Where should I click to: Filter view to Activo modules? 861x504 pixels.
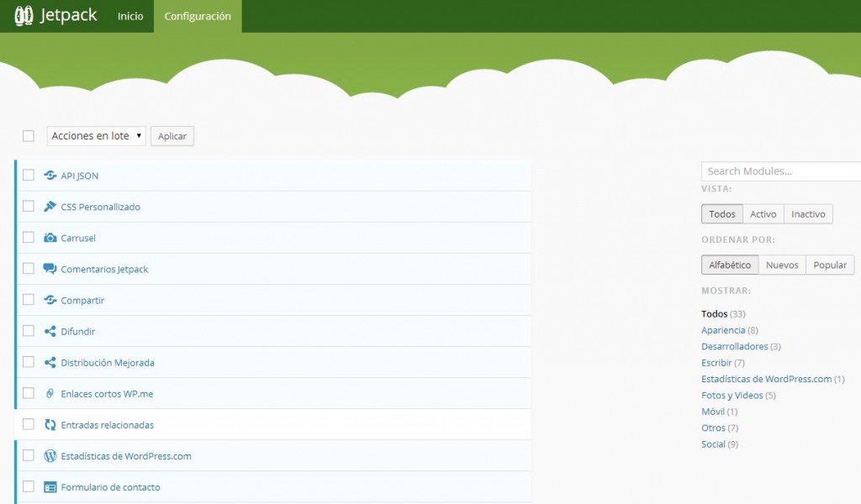pos(763,214)
